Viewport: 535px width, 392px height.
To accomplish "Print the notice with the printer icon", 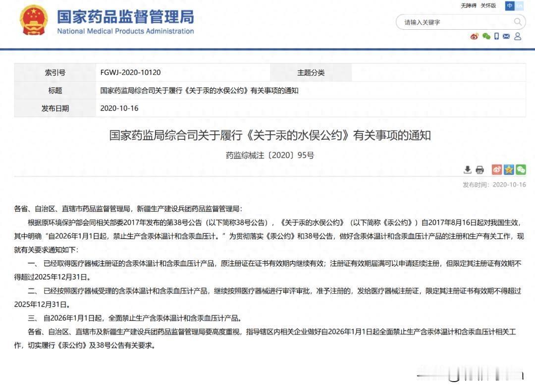I will click(x=480, y=169).
